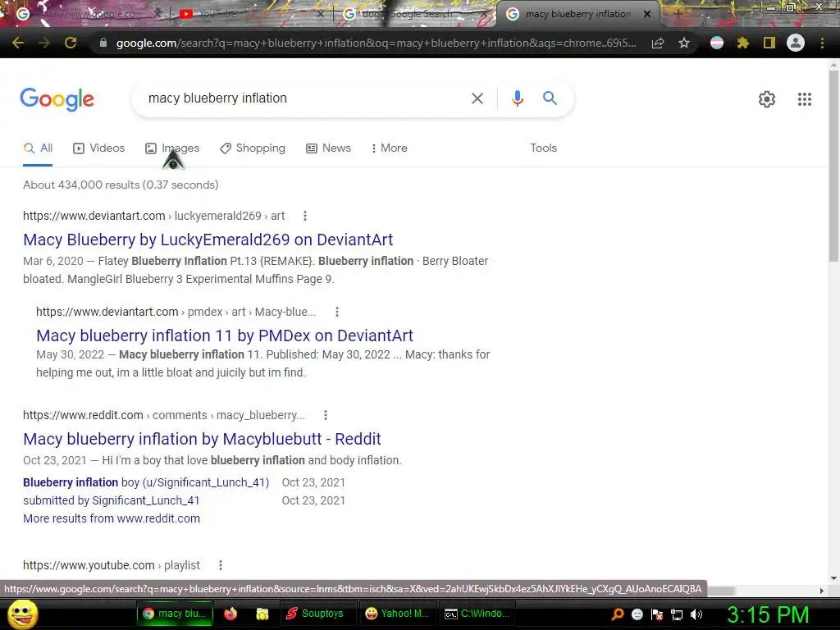Open the search Tools options
The height and width of the screenshot is (630, 840).
[543, 148]
